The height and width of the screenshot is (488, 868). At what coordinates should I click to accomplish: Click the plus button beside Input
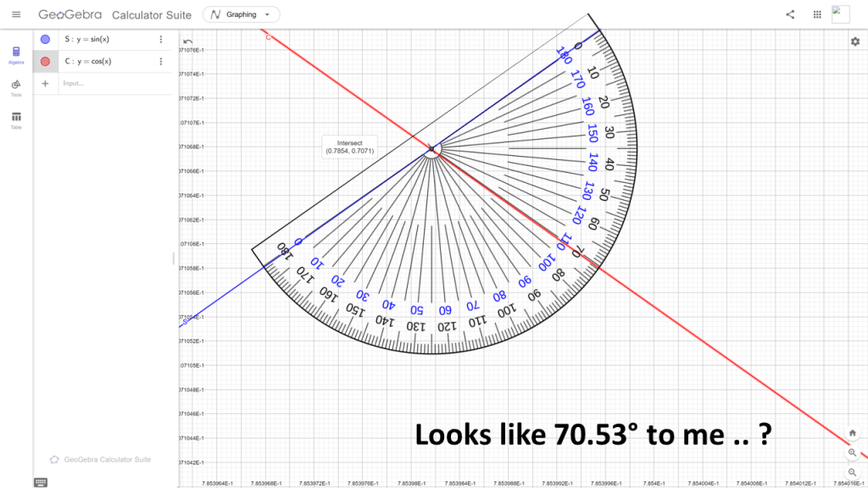[x=45, y=83]
